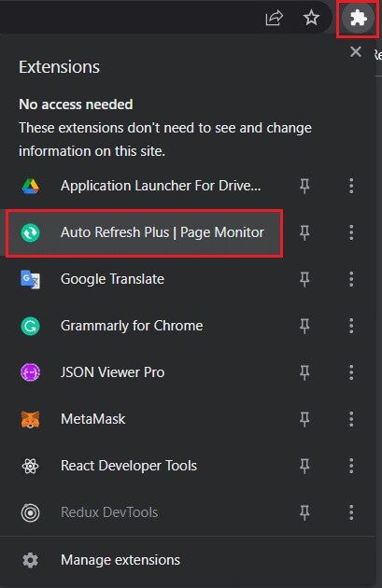
Task: Open more actions for React Developer Tools
Action: 351,466
